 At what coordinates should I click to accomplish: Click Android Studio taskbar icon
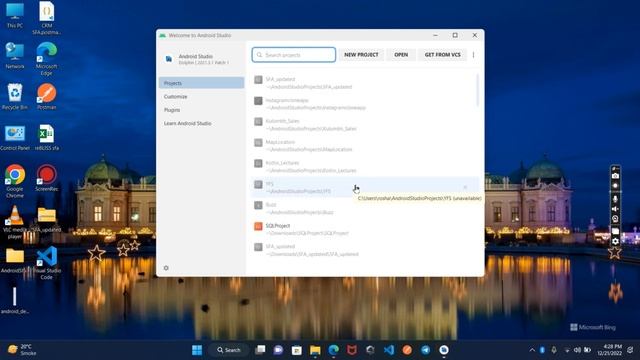tap(444, 350)
